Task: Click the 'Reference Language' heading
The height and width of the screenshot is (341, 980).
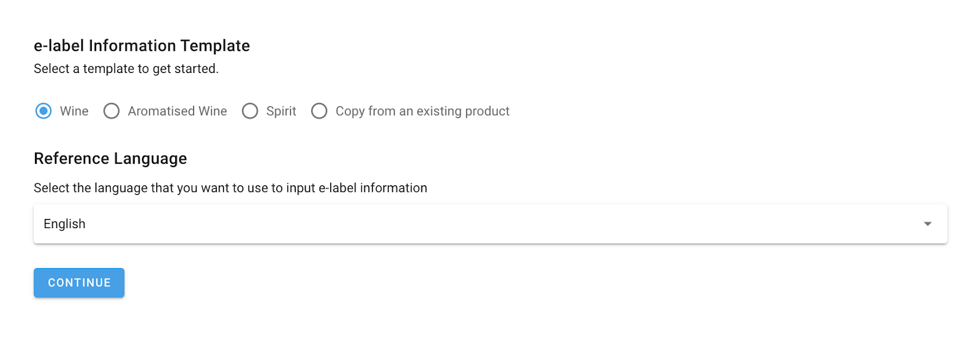Action: [110, 159]
